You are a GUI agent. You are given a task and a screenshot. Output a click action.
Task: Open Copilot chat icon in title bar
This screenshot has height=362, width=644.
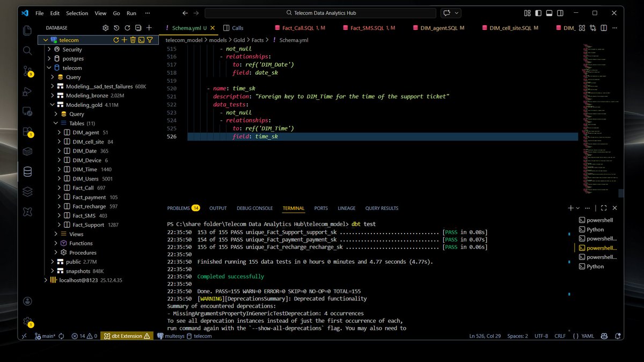click(x=447, y=13)
